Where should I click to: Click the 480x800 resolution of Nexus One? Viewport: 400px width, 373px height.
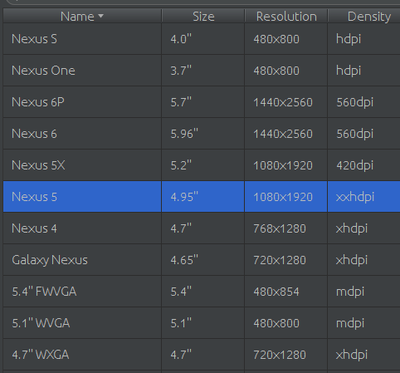pos(286,71)
